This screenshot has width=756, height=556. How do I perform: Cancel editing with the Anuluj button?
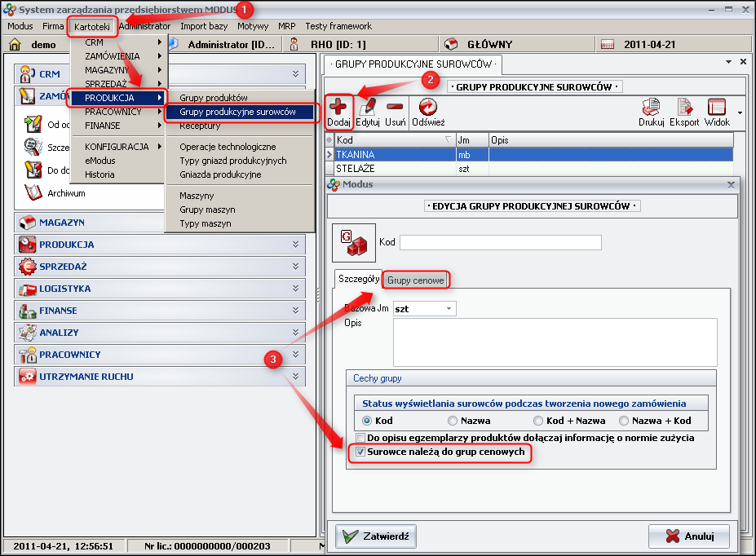coord(688,536)
